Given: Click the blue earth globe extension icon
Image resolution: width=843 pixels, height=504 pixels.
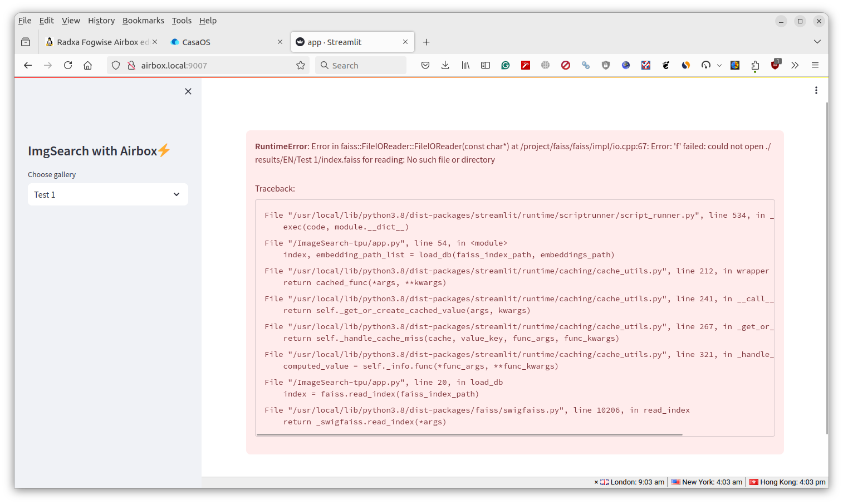Looking at the screenshot, I should pyautogui.click(x=626, y=65).
